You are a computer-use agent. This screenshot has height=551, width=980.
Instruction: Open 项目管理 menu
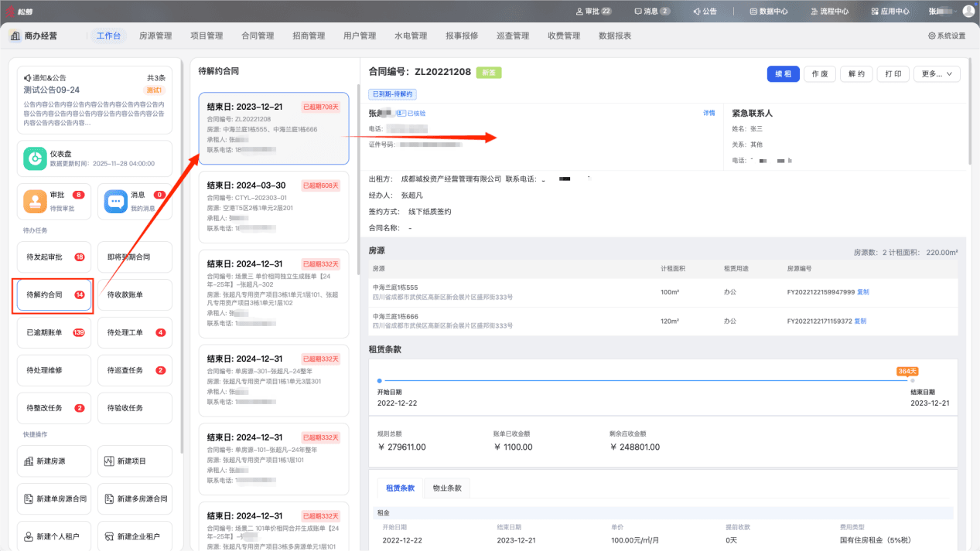pos(207,36)
